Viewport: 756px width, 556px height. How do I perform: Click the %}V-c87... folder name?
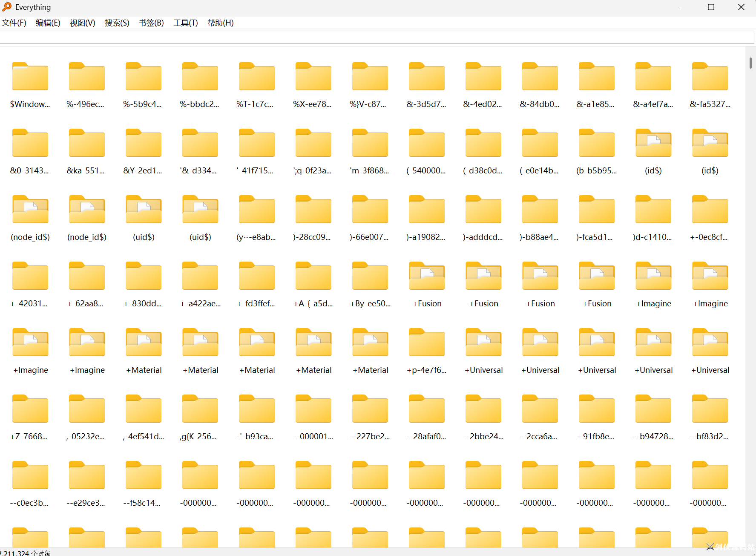(368, 104)
